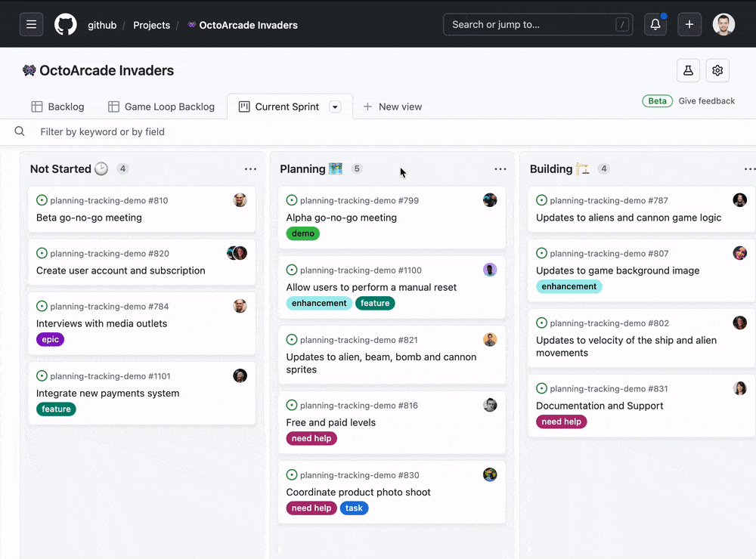The height and width of the screenshot is (559, 756).
Task: Switch to the Backlog tab
Action: [58, 107]
